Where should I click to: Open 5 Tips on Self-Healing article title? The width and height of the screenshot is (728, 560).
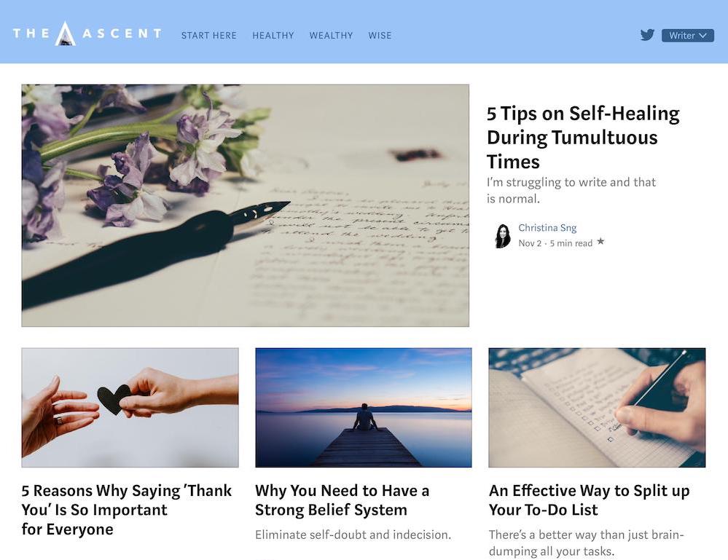click(583, 138)
